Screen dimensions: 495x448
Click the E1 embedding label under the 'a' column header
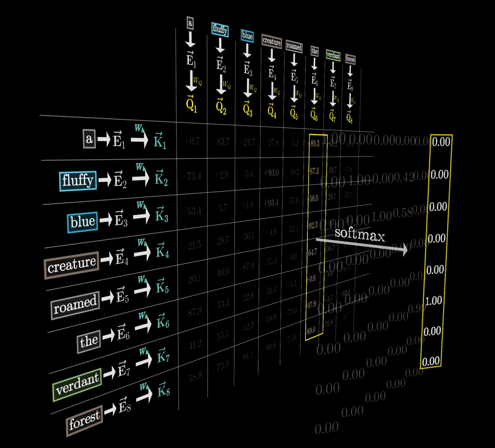[x=191, y=59]
